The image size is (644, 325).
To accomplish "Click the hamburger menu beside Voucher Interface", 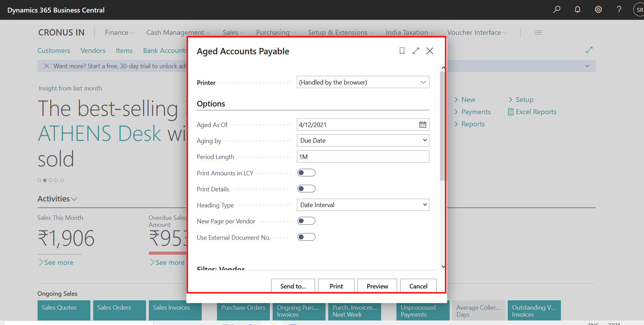I will (538, 32).
